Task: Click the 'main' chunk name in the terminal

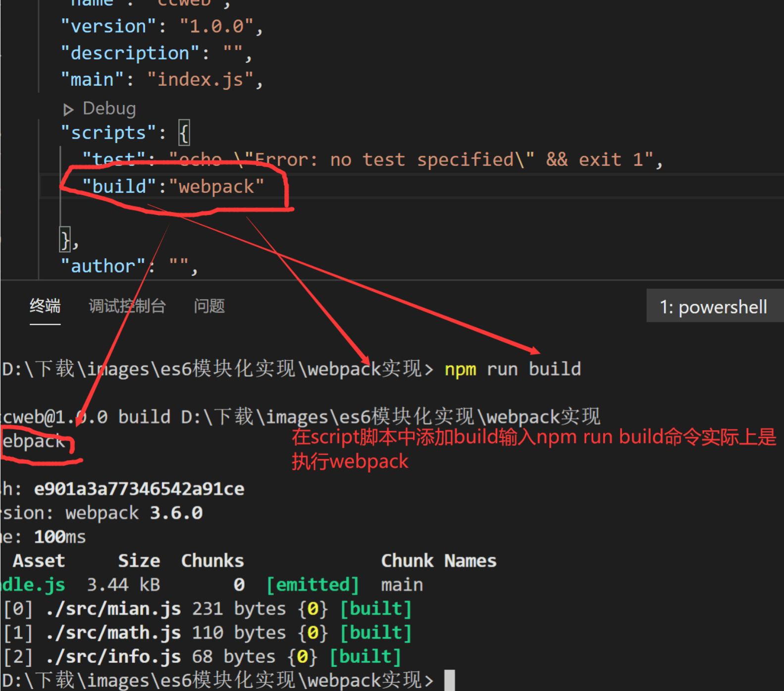Action: click(402, 585)
